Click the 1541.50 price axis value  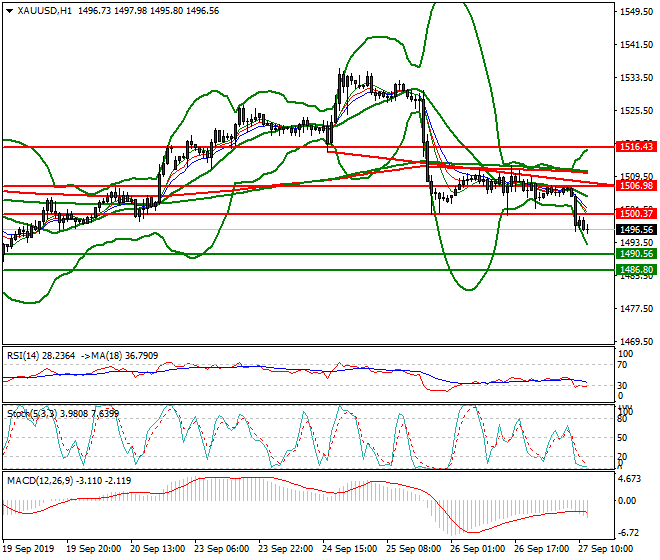pyautogui.click(x=636, y=45)
